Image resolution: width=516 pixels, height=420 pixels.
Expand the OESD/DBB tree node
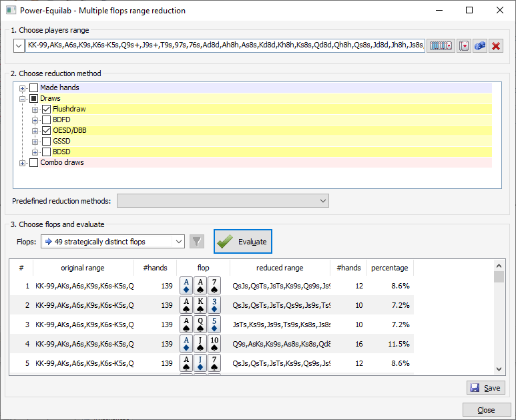(35, 131)
